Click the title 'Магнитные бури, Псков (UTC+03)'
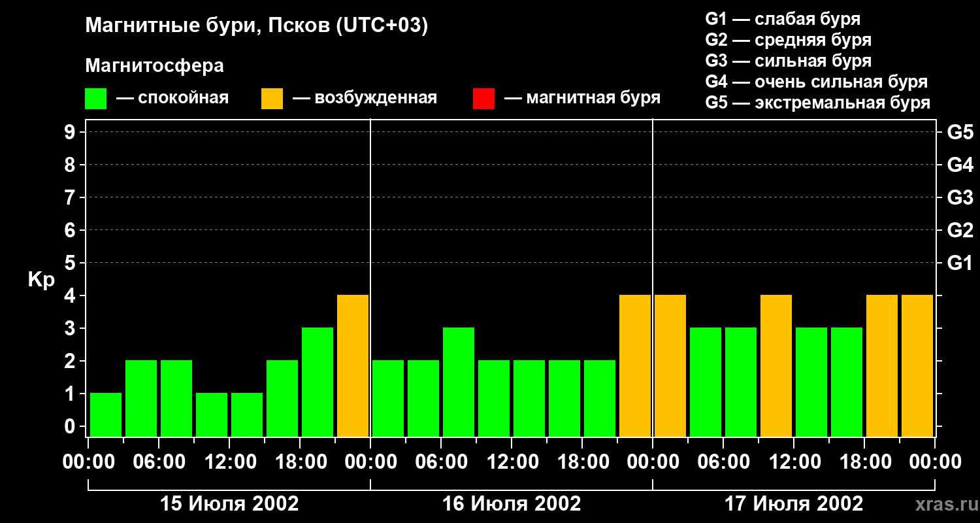 (x=257, y=27)
